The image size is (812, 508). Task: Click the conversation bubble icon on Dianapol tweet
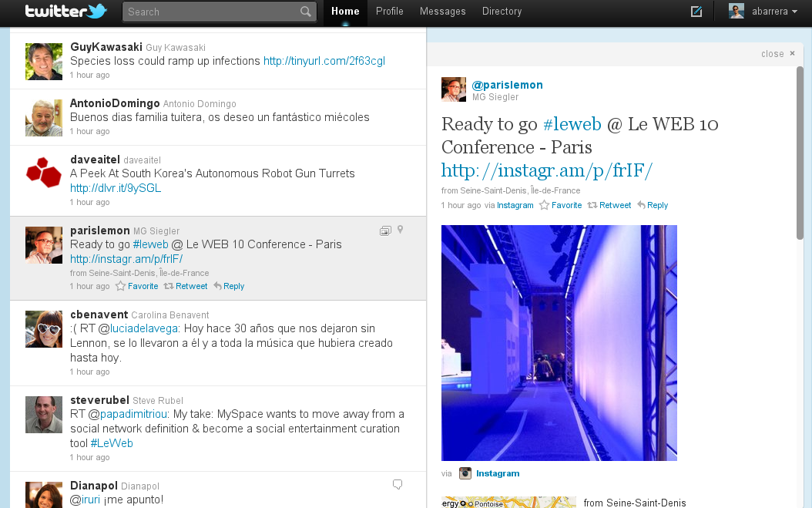(x=398, y=484)
